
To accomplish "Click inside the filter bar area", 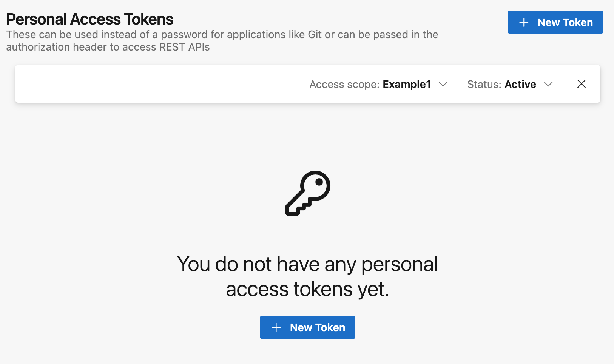I will pyautogui.click(x=151, y=84).
